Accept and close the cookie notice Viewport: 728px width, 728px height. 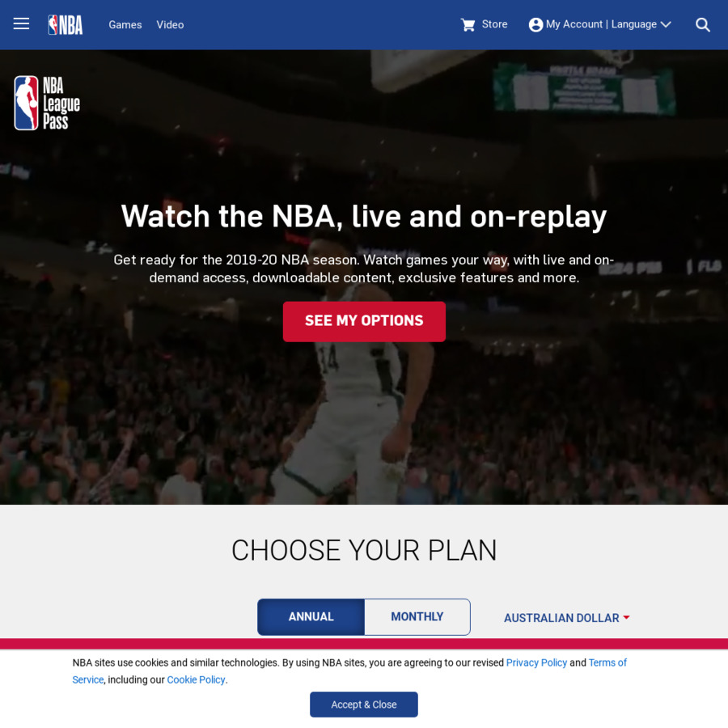coord(364,705)
